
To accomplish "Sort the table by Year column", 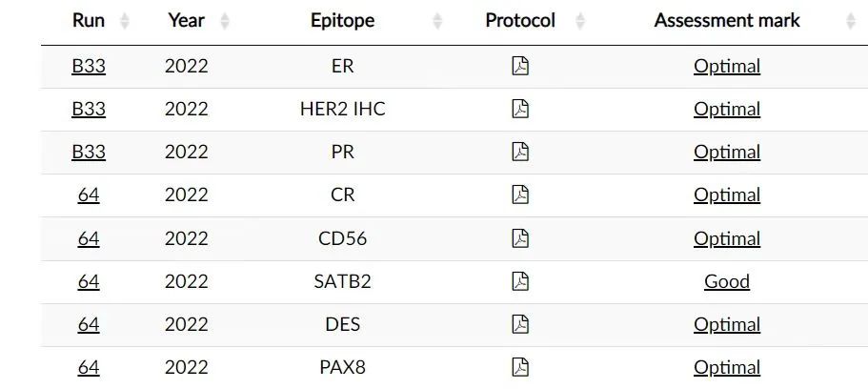I will [186, 20].
